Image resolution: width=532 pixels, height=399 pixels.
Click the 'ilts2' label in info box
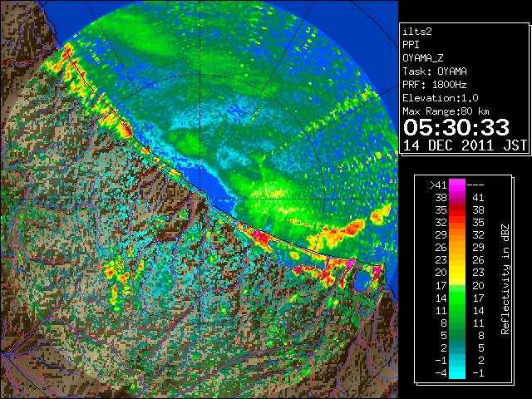pyautogui.click(x=417, y=32)
